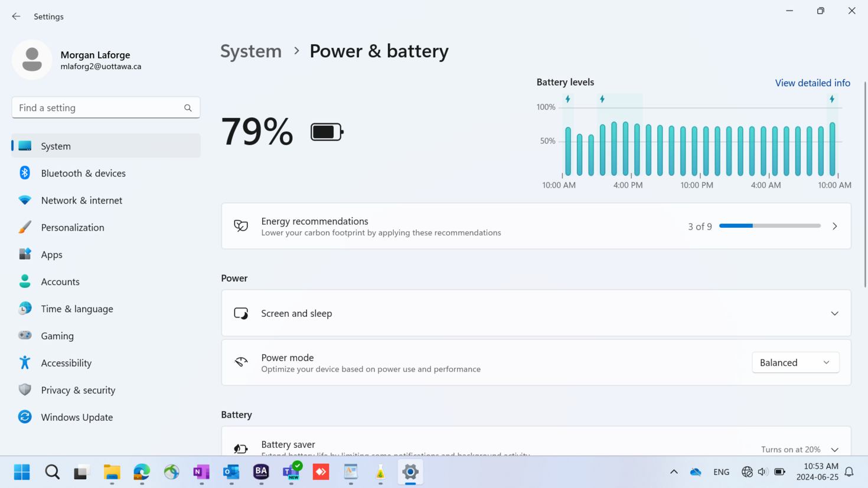The image size is (868, 488).
Task: Expand Battery saver options
Action: click(x=834, y=450)
